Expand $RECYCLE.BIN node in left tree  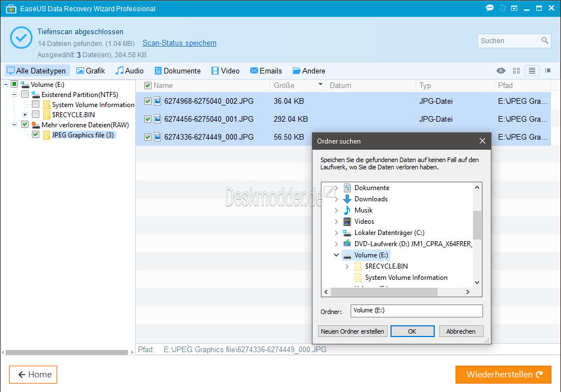25,115
